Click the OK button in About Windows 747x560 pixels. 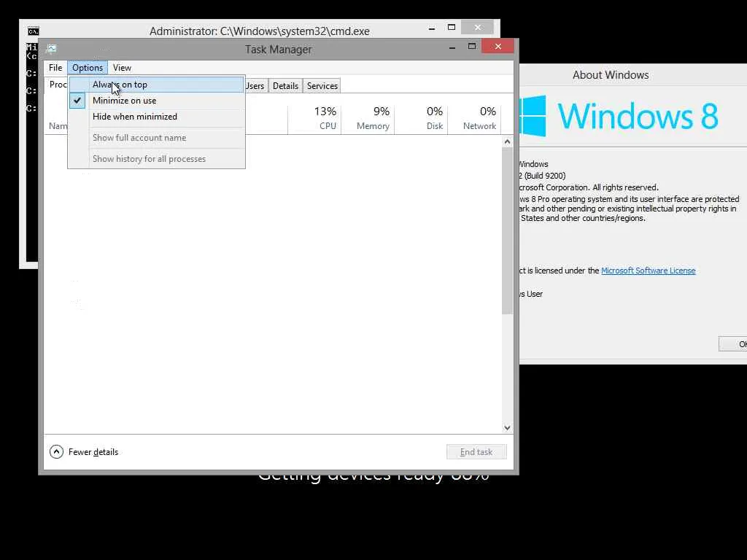pyautogui.click(x=733, y=344)
